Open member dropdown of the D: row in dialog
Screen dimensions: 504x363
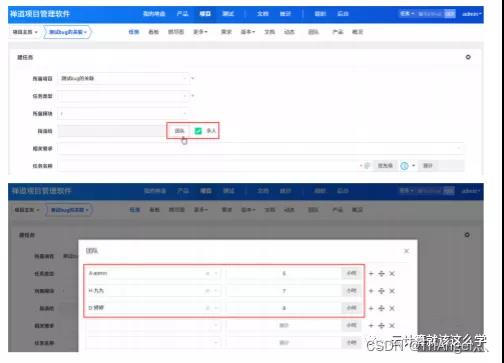153,308
